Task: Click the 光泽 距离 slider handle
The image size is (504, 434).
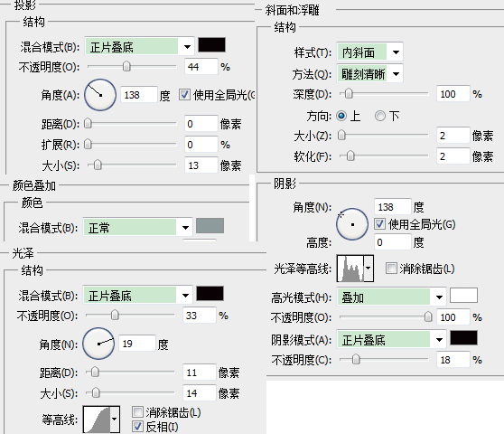Action: (x=95, y=372)
